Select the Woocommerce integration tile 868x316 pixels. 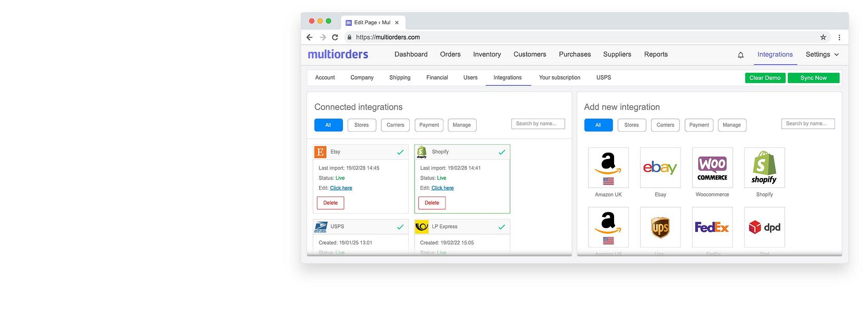712,167
